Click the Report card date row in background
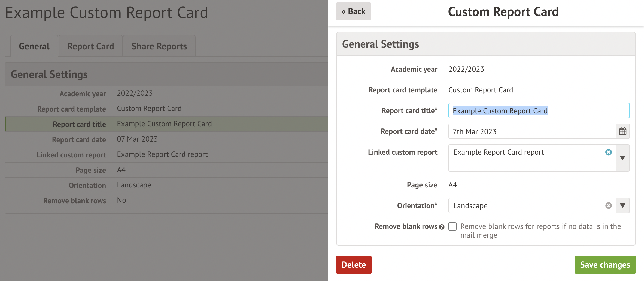Viewport: 644px width, 281px height. coord(166,139)
